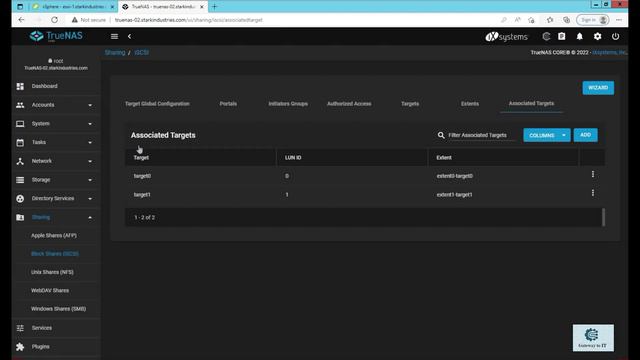
Task: Open the iSCSI breadcrumb link
Action: [x=142, y=53]
